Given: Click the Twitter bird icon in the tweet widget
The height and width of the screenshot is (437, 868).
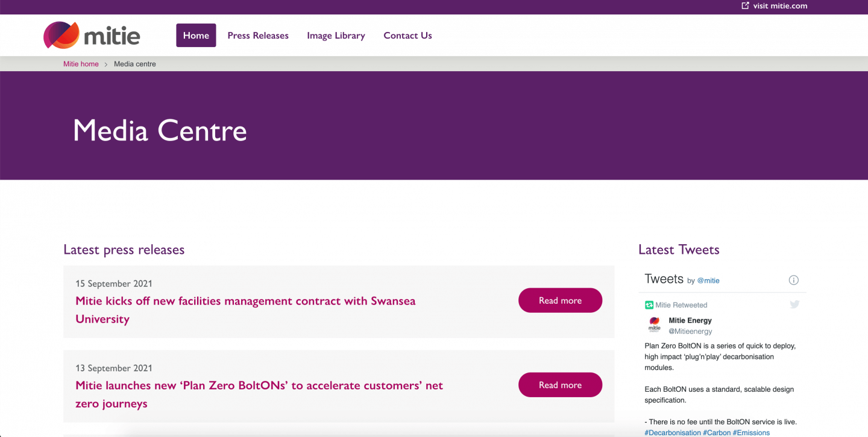Looking at the screenshot, I should (x=794, y=304).
